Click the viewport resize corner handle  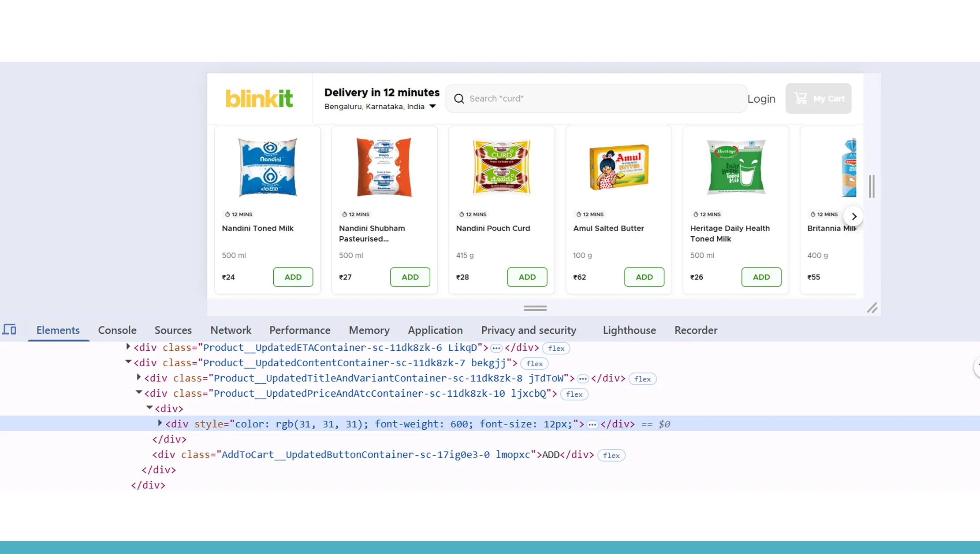coord(872,308)
